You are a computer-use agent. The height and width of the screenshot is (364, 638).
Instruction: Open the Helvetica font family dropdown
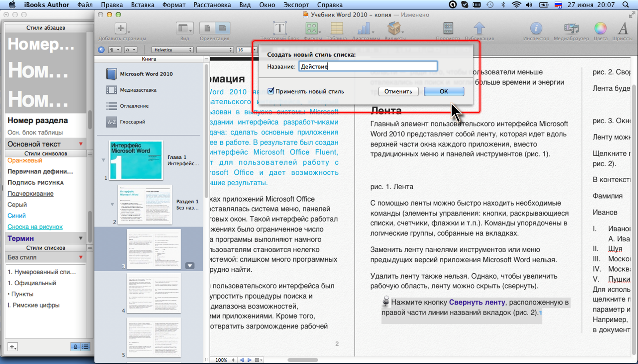[x=172, y=50]
